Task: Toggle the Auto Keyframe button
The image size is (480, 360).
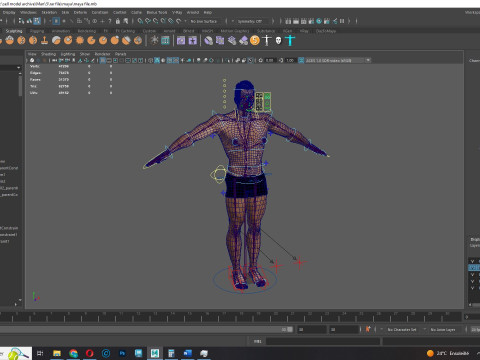Action: click(368, 329)
